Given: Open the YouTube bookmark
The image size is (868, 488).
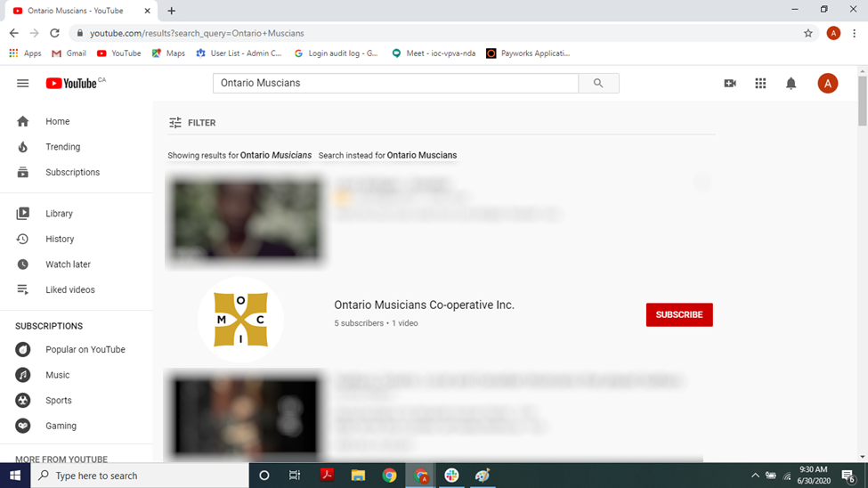Looking at the screenshot, I should [118, 53].
